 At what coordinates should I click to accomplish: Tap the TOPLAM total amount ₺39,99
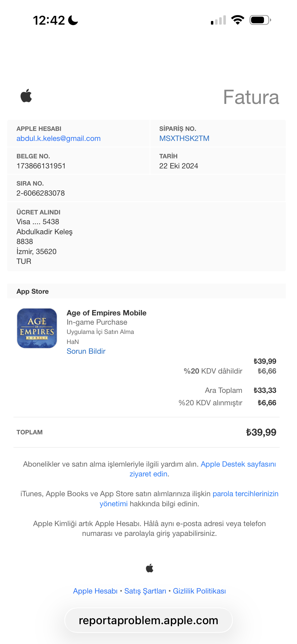[261, 432]
